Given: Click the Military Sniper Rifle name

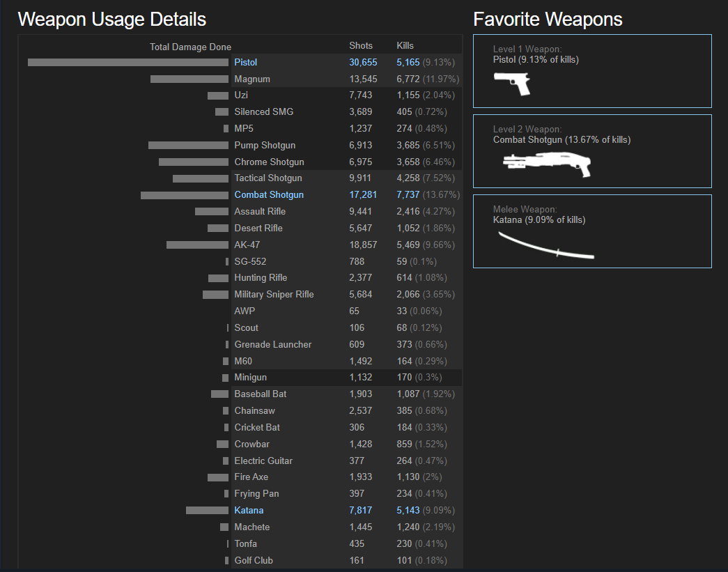Looking at the screenshot, I should click(x=274, y=295).
